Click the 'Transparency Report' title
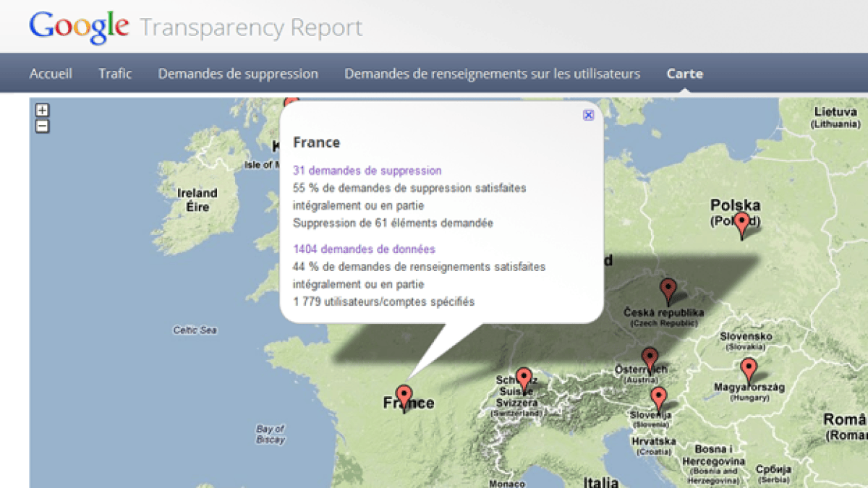Image resolution: width=868 pixels, height=488 pixels. click(251, 28)
